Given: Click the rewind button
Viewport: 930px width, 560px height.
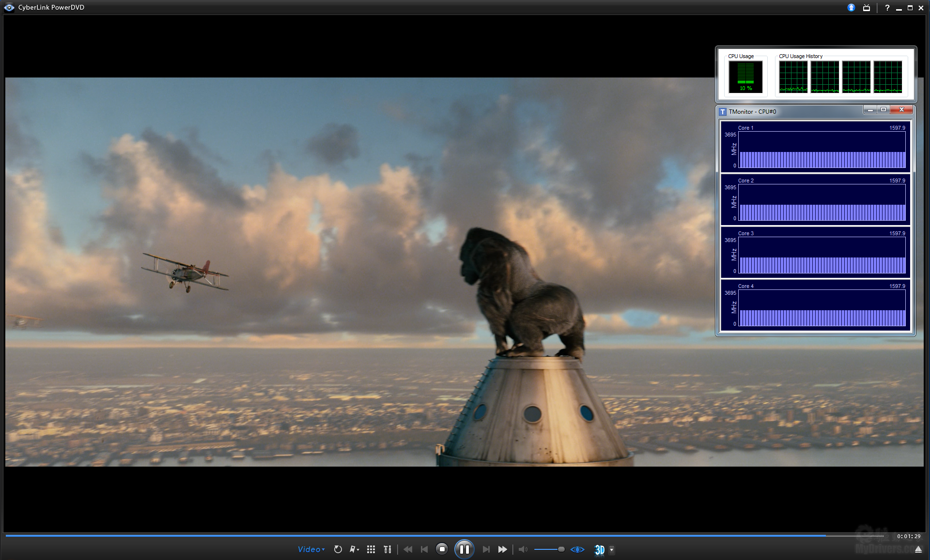Looking at the screenshot, I should tap(408, 549).
